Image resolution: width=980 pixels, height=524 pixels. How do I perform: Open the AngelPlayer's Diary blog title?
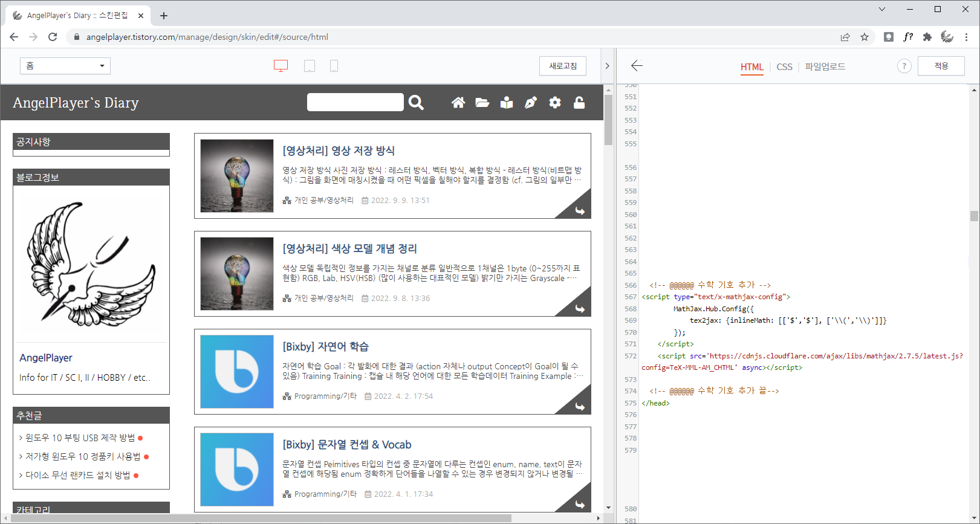coord(76,103)
